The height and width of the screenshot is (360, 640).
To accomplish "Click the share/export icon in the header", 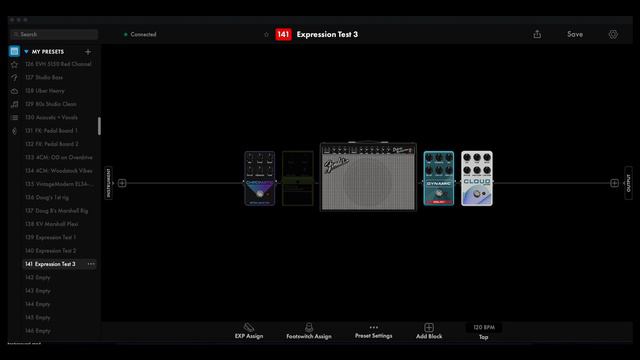I will 537,34.
